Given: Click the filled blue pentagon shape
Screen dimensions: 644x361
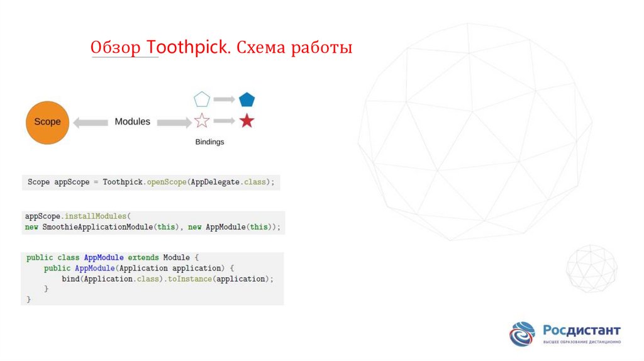Looking at the screenshot, I should [x=247, y=99].
